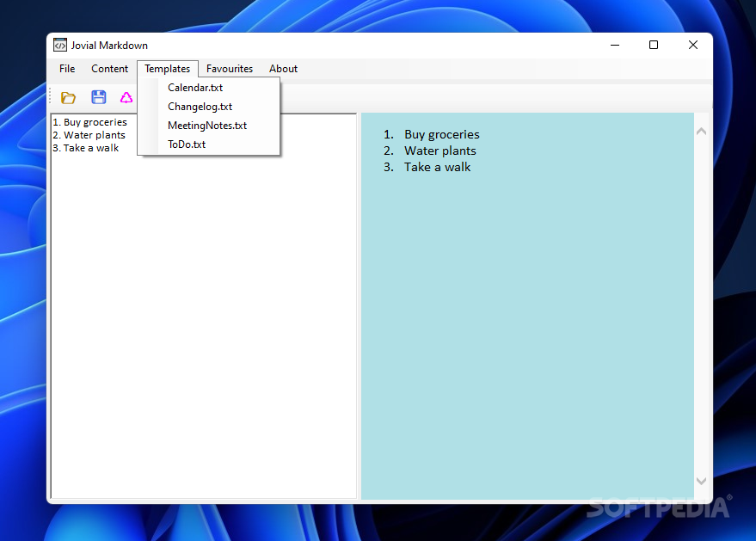Viewport: 756px width, 541px height.
Task: Close the Jovial Markdown window
Action: (693, 45)
